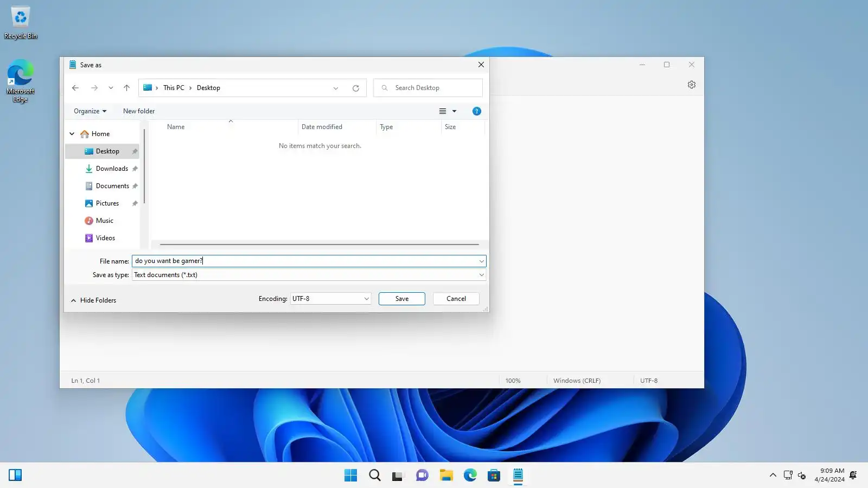Click Windows (CRLF) line ending status
The width and height of the screenshot is (868, 488).
(577, 381)
